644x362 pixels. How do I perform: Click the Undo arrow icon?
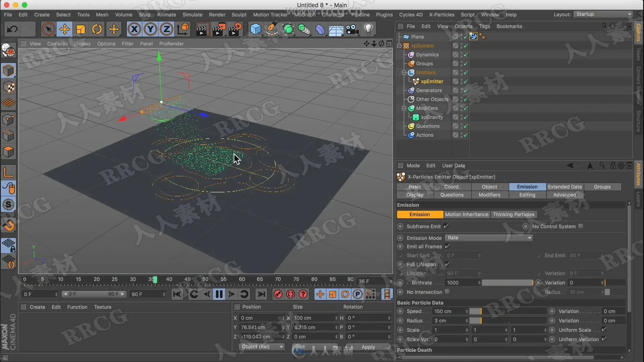coord(12,29)
